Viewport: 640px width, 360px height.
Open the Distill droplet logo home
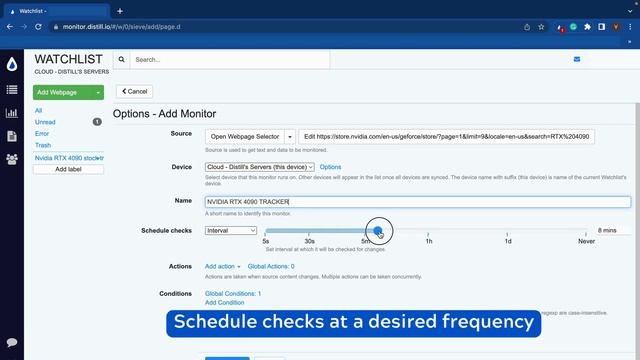[x=12, y=64]
